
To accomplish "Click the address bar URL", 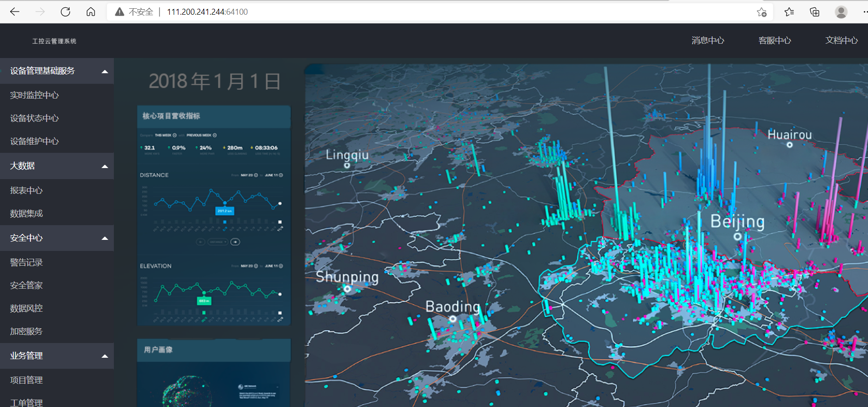I will click(207, 12).
